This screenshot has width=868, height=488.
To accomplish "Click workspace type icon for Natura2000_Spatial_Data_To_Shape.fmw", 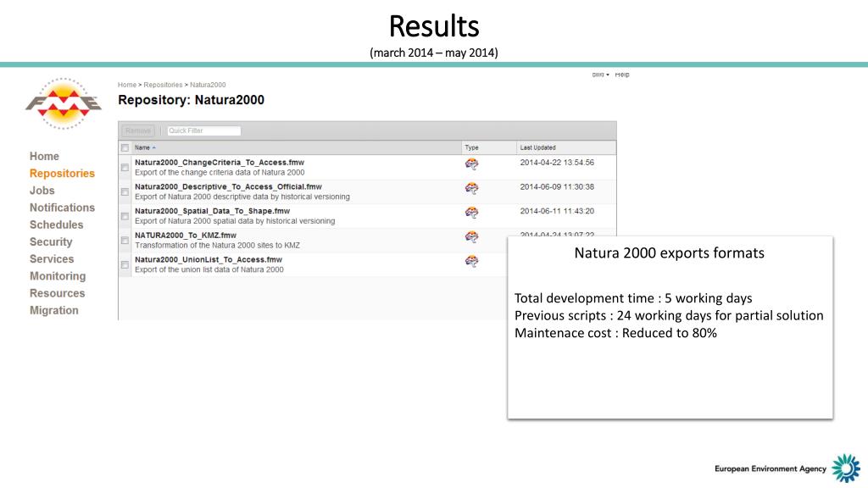I will click(471, 213).
